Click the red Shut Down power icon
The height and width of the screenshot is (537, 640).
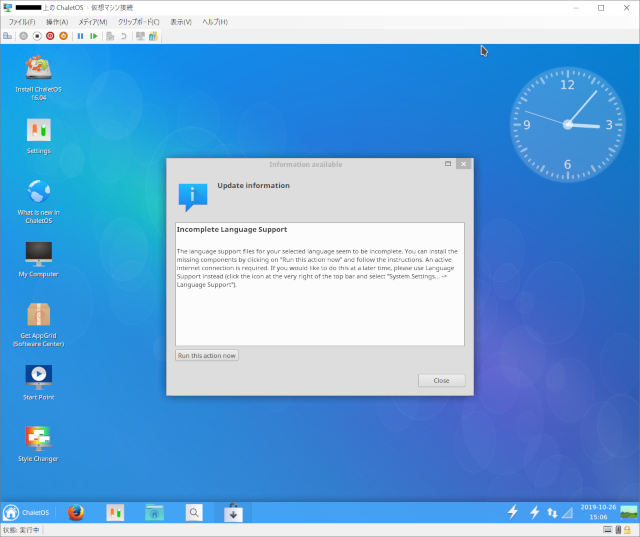(50, 36)
